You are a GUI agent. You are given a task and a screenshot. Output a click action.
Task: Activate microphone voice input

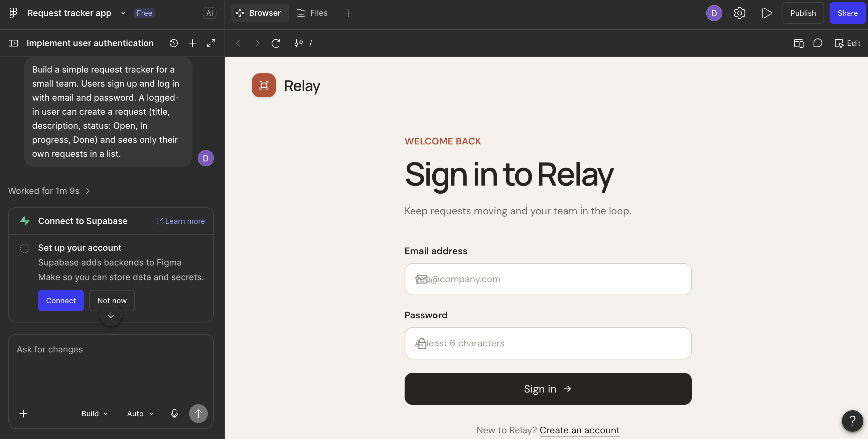[174, 413]
